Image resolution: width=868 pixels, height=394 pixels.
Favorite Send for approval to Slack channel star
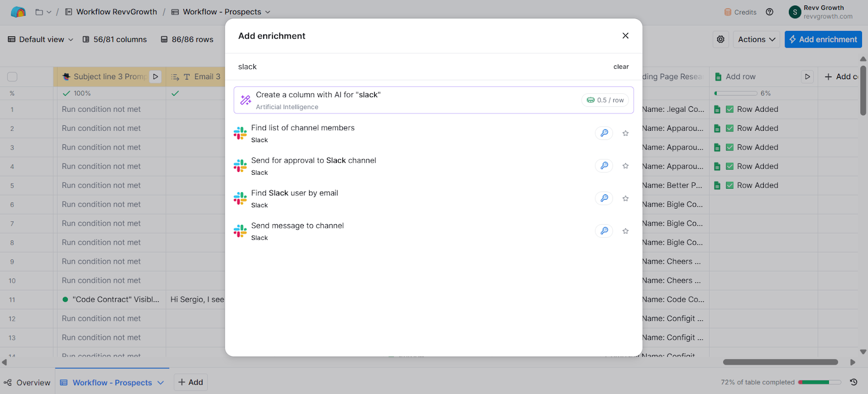tap(626, 166)
